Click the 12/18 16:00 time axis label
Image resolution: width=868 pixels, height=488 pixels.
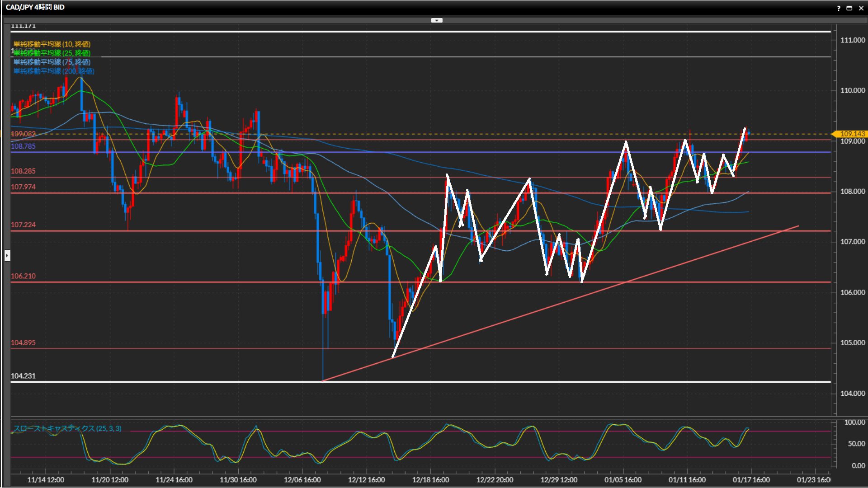[x=430, y=480]
